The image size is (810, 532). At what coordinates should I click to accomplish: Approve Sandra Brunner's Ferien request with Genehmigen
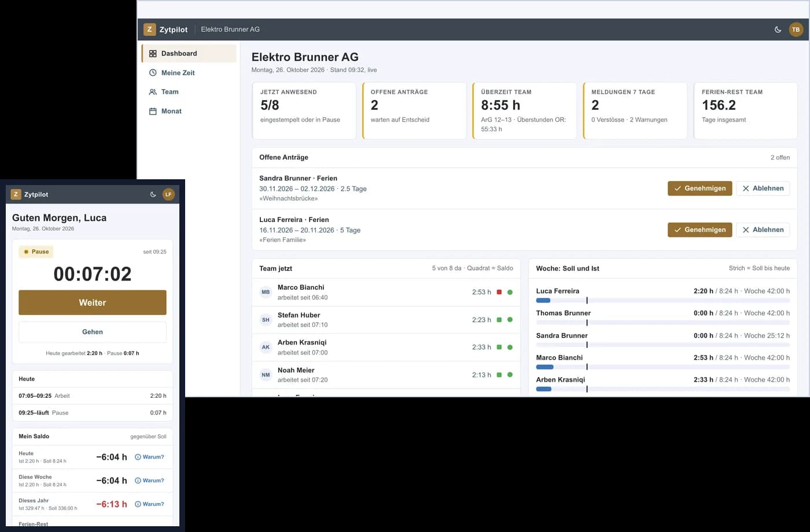pos(700,189)
